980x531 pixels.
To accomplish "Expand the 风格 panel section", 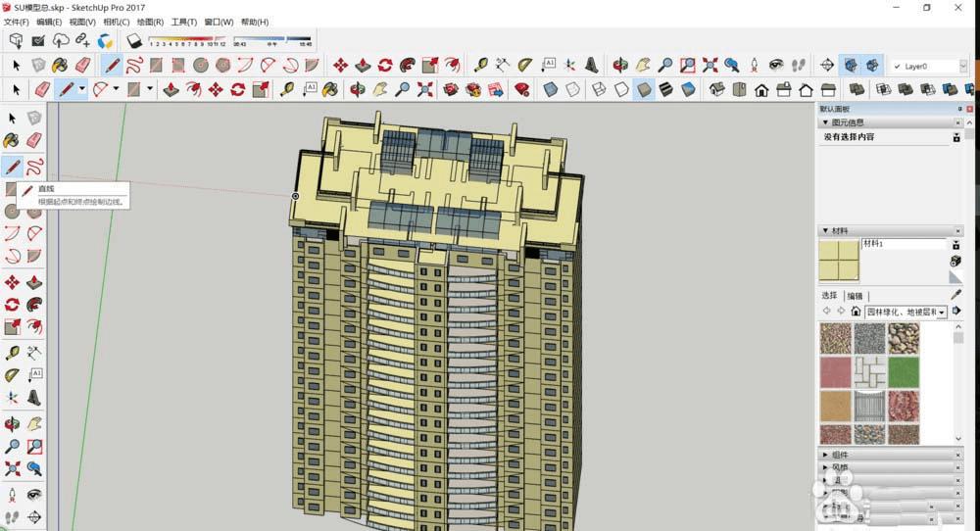I will click(x=825, y=466).
